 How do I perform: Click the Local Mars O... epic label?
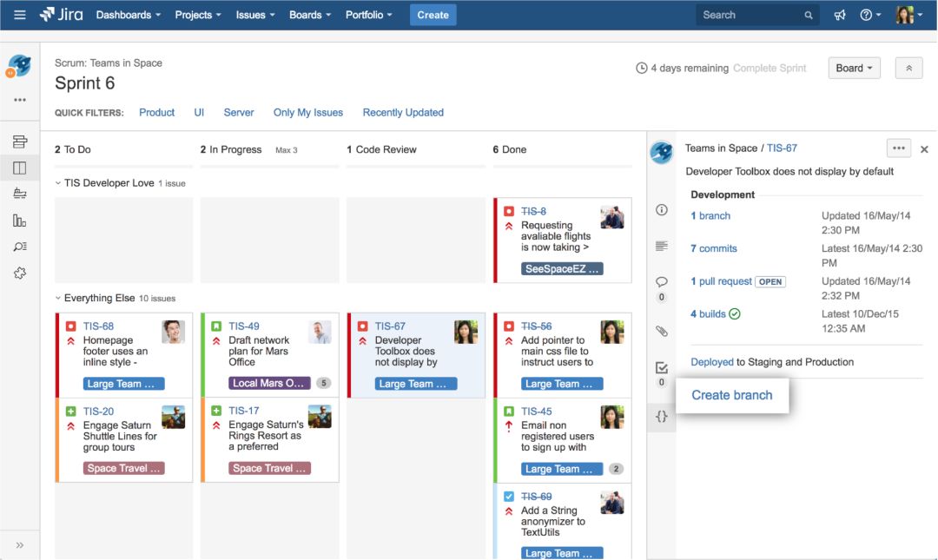[269, 383]
